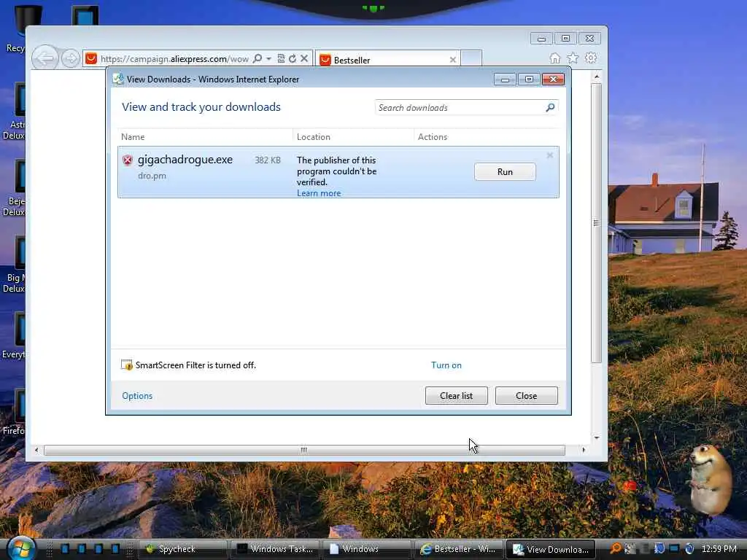Refresh the AliExpress page
Screen dimensions: 747x560
tap(293, 58)
